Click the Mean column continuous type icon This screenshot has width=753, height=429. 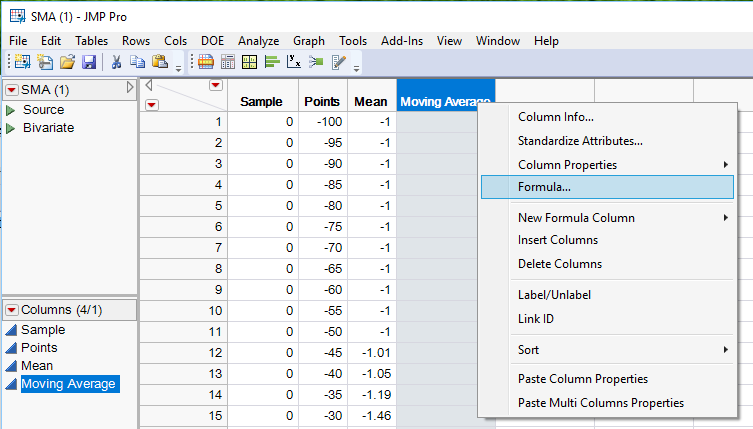11,366
